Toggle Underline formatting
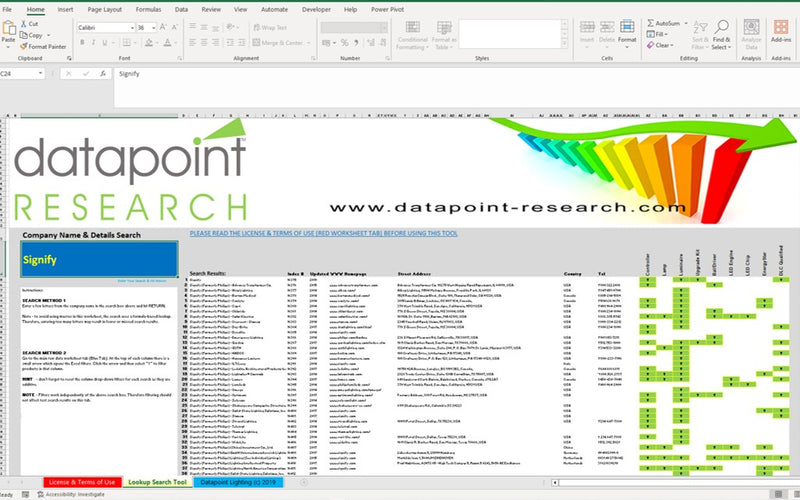 [x=105, y=43]
